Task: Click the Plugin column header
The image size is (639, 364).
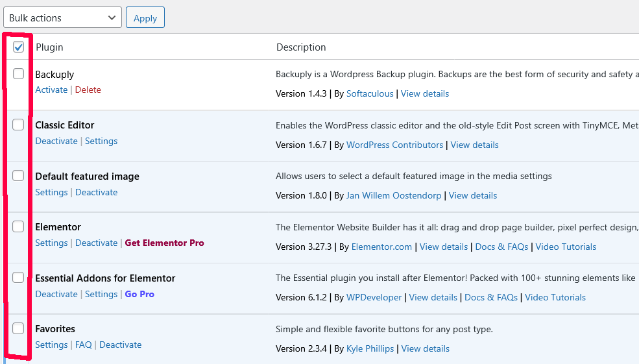Action: [49, 47]
